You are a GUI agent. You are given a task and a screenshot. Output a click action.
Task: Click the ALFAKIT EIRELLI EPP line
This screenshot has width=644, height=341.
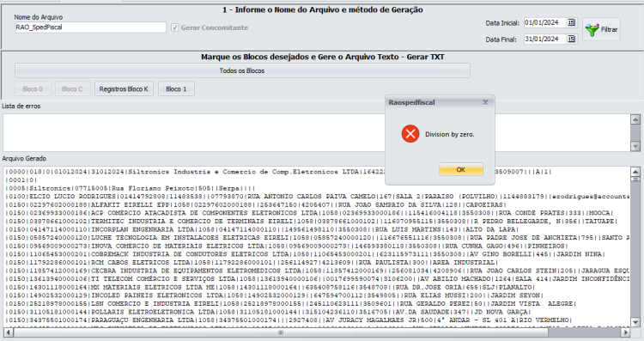click(x=256, y=204)
